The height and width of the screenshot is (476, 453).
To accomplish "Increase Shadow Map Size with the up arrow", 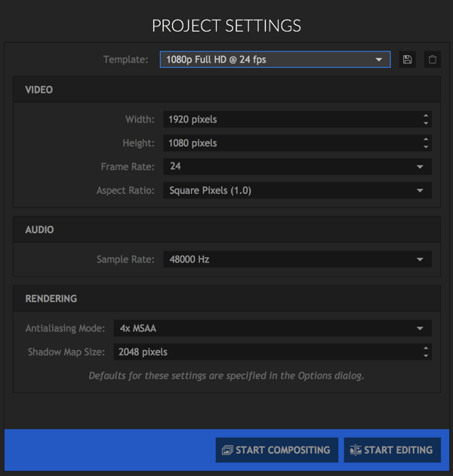I will [x=426, y=349].
